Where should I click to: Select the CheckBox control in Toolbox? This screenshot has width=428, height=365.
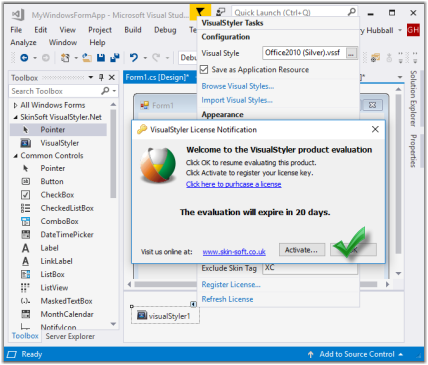pos(58,195)
